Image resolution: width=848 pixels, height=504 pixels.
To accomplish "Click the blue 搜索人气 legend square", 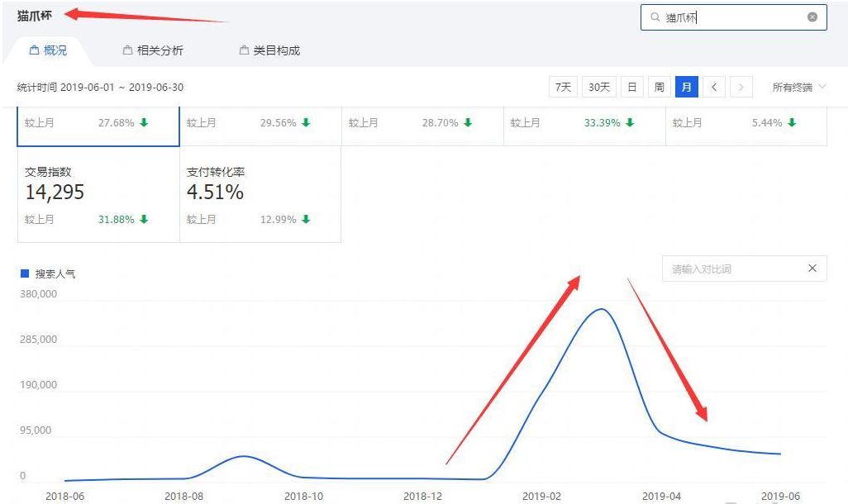I will 25,273.
